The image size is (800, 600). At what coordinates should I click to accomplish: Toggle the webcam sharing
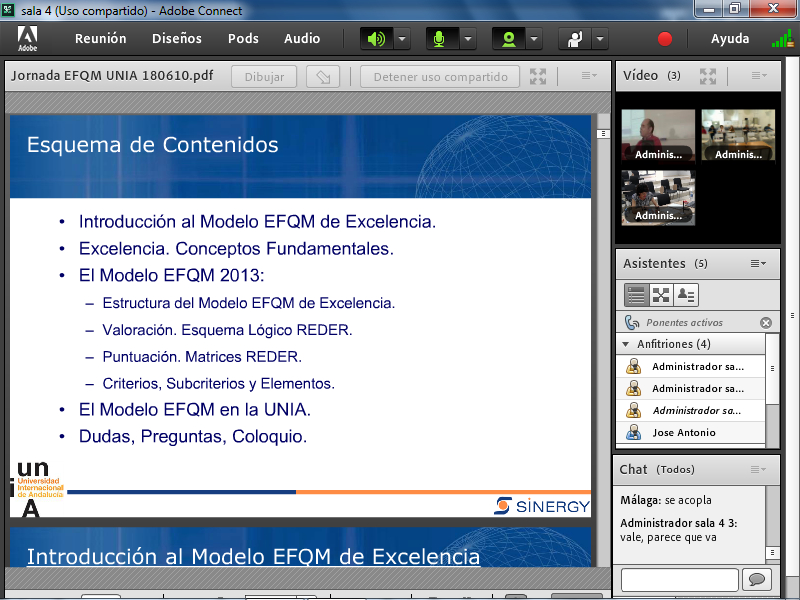[x=508, y=39]
